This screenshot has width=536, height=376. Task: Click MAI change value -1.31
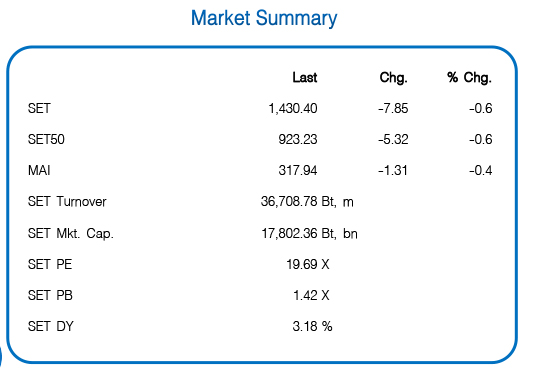(x=393, y=170)
